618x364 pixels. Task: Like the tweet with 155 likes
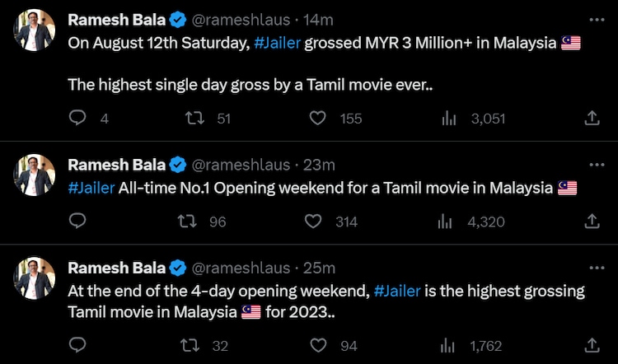click(318, 119)
